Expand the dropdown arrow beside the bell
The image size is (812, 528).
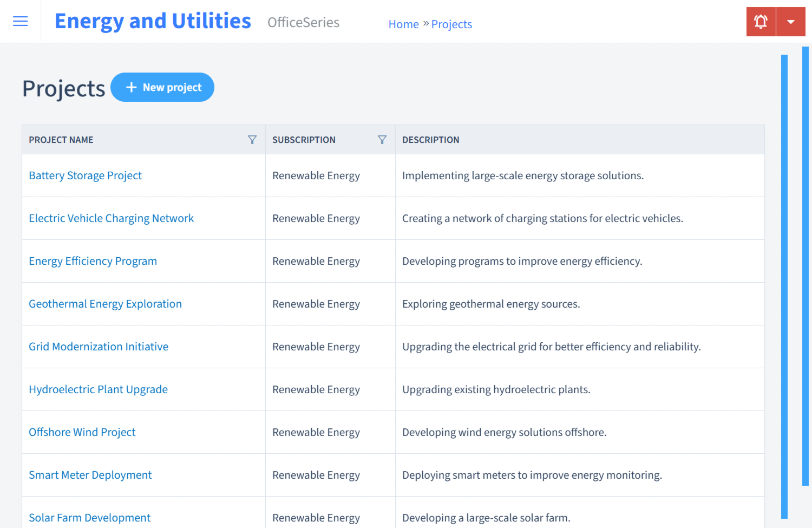(x=791, y=21)
